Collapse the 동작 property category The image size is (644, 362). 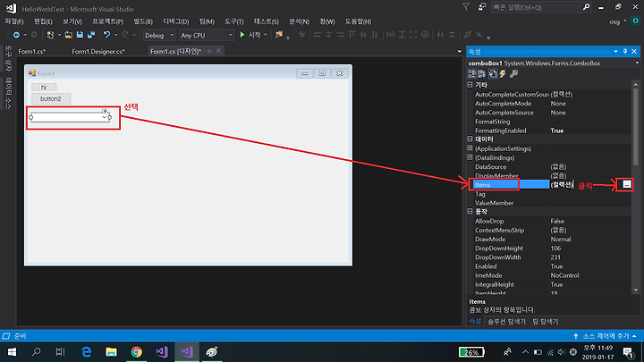470,211
